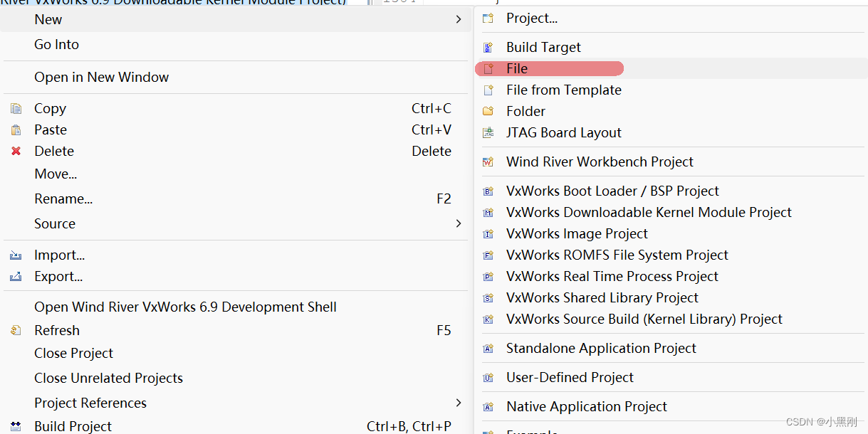Click the VxWorks Image Project icon
868x434 pixels.
(488, 234)
